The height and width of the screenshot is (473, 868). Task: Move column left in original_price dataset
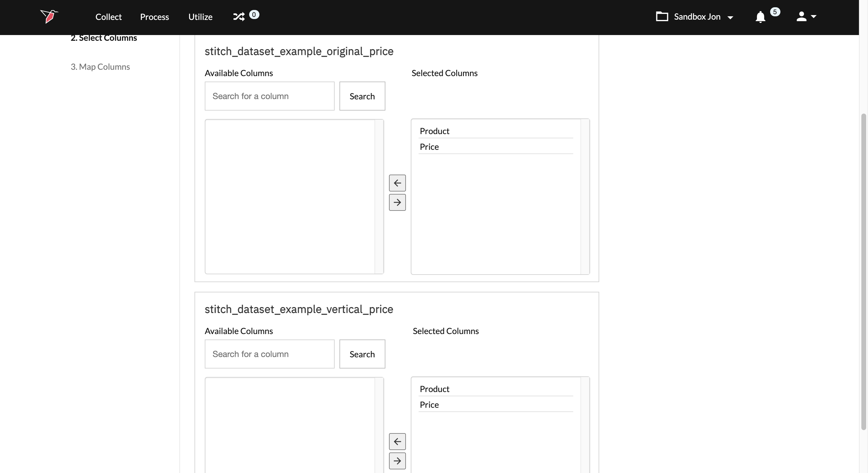pos(397,183)
